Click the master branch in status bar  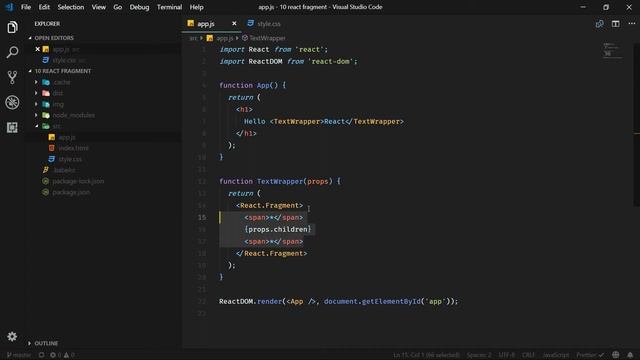19,355
